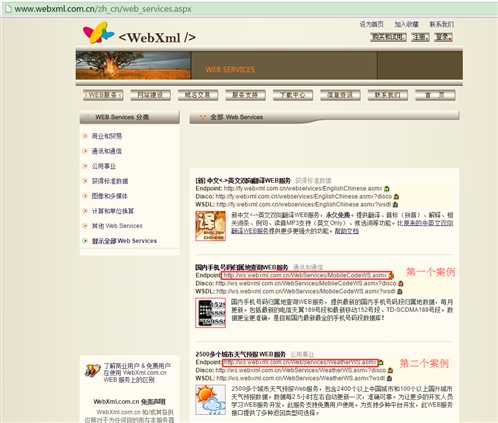Viewport: 498px width, 423px height.
Task: Click the icon in 全部 Web Services header
Action: coord(203,117)
